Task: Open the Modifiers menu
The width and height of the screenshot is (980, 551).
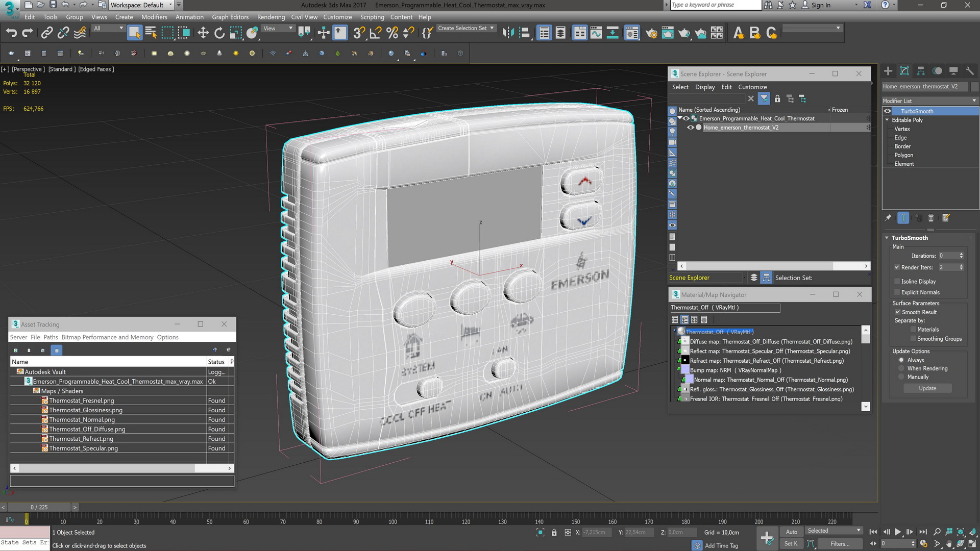Action: (x=154, y=17)
